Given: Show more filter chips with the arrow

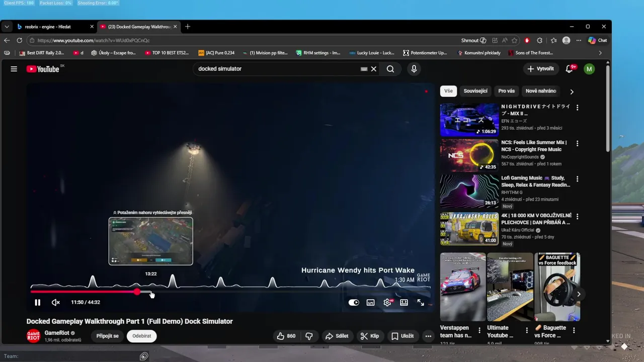Looking at the screenshot, I should (572, 92).
